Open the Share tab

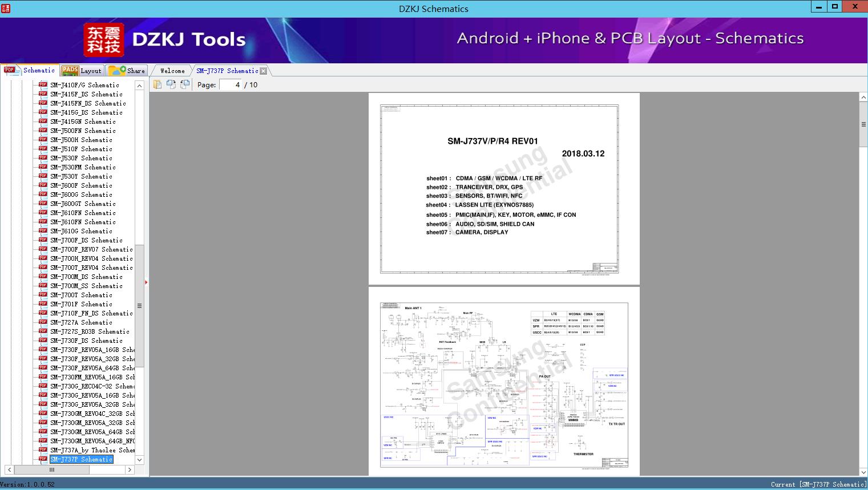[127, 70]
